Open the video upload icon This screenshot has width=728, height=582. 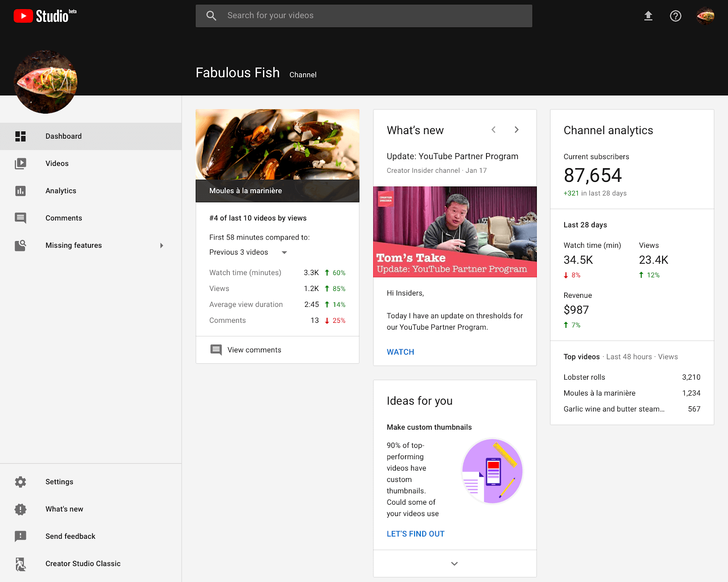click(648, 15)
